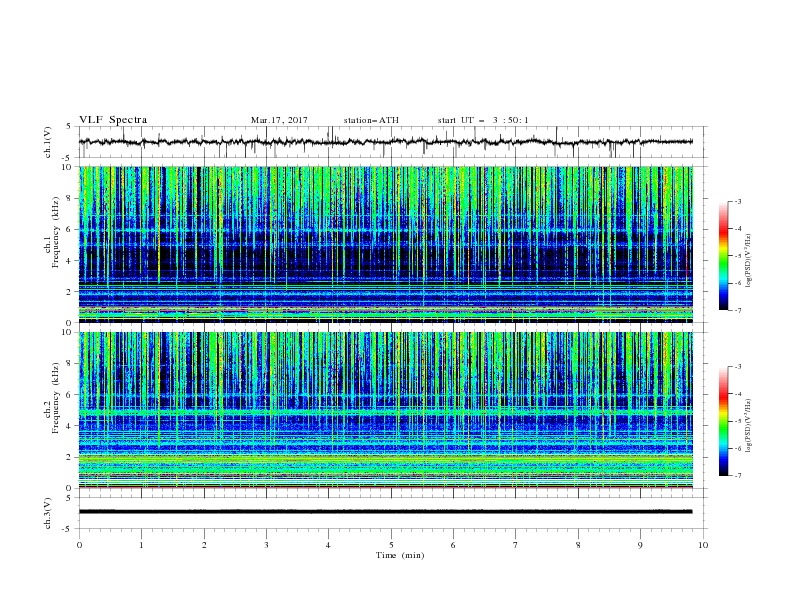Screen dimensions: 792x612
Task: Click the "ch.1(V)" waveform axis label
Action: coord(48,142)
